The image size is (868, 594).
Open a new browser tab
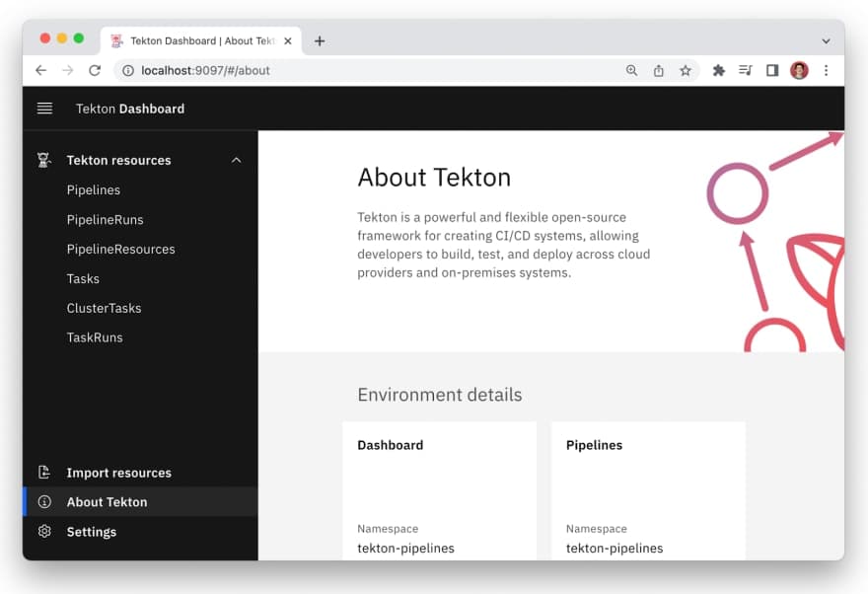pyautogui.click(x=320, y=41)
